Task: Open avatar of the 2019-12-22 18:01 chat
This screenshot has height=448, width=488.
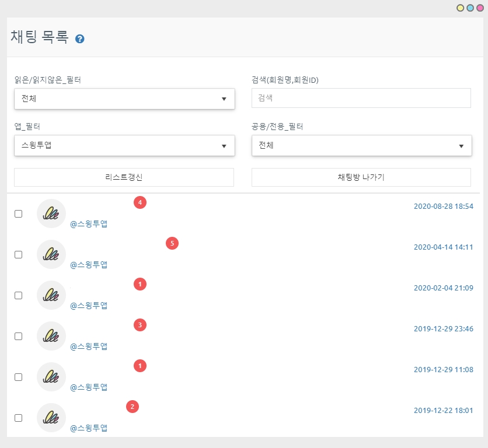Action: [51, 418]
